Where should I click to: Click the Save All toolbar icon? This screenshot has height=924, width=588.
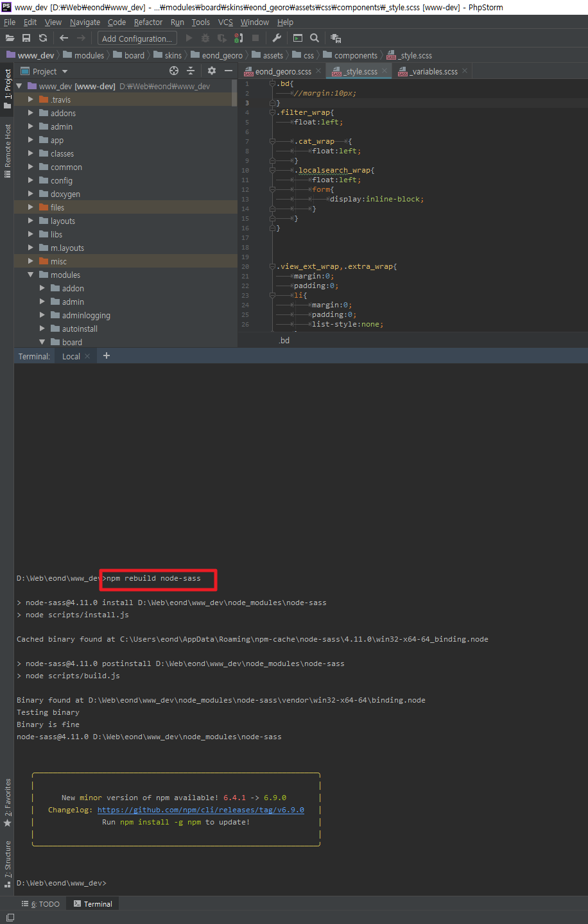[x=26, y=38]
